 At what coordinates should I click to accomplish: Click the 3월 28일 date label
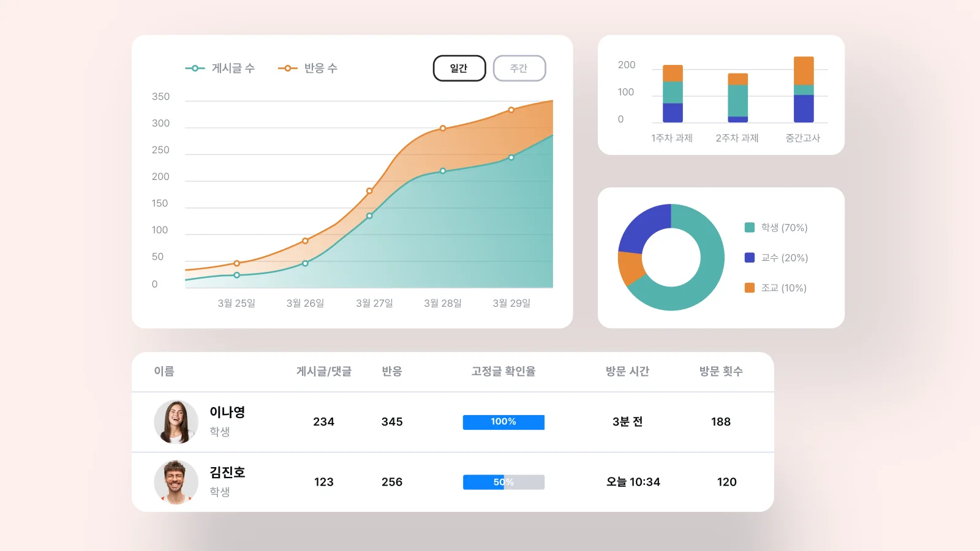443,303
